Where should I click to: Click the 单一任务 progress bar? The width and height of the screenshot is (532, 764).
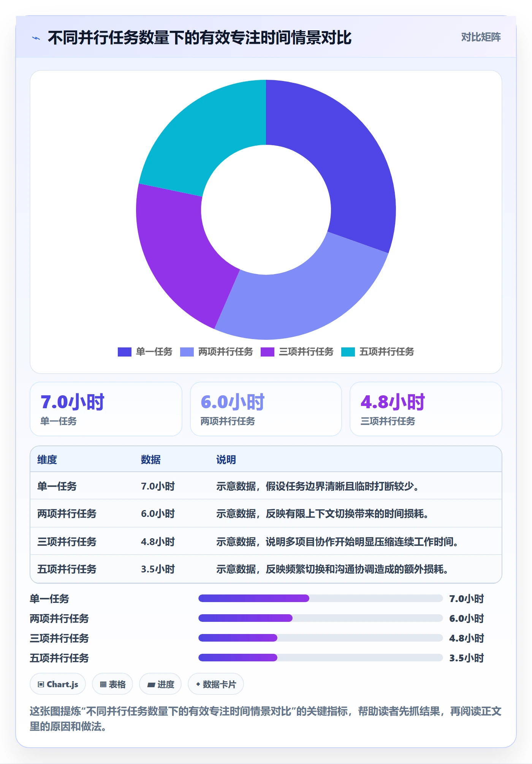(320, 598)
